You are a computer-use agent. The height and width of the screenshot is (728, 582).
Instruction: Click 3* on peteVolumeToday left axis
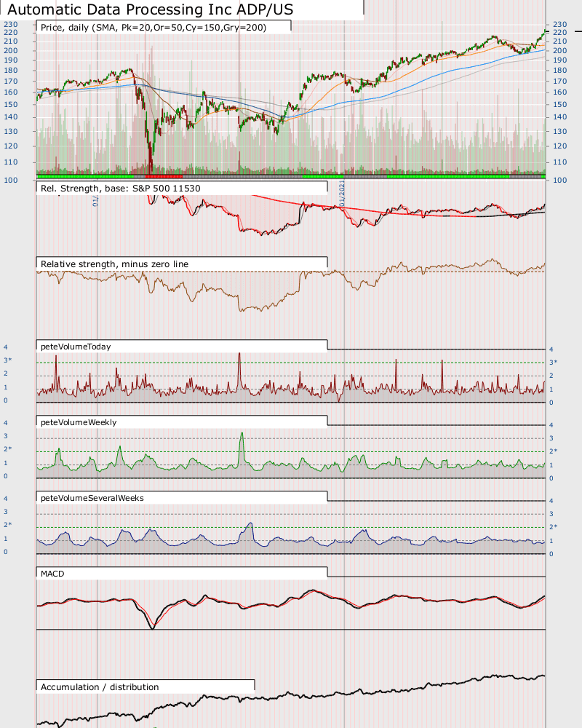click(x=8, y=360)
